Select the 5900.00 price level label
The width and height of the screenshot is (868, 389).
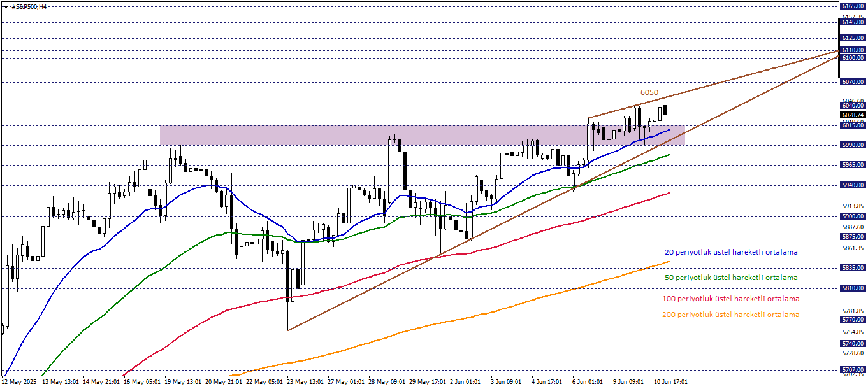[x=852, y=216]
